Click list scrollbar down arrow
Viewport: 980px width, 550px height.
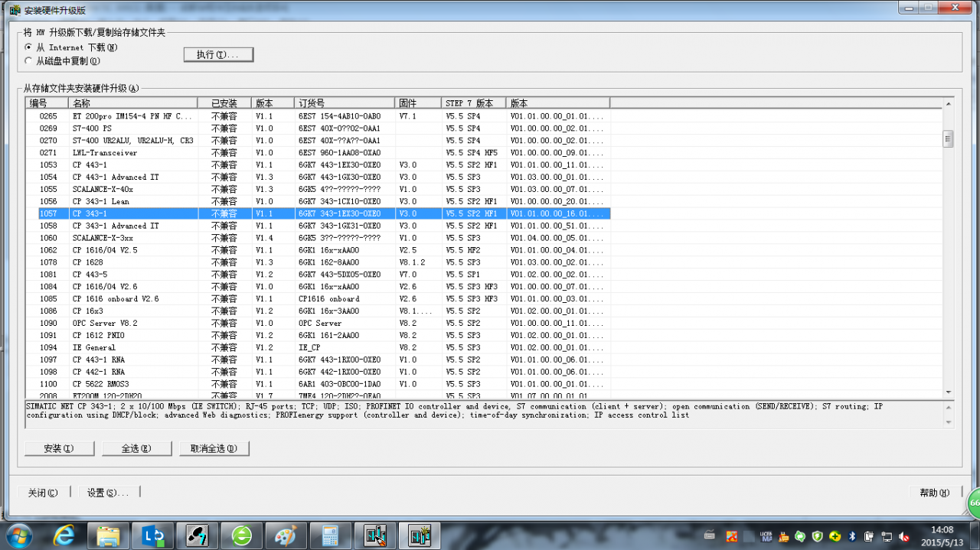pos(948,392)
